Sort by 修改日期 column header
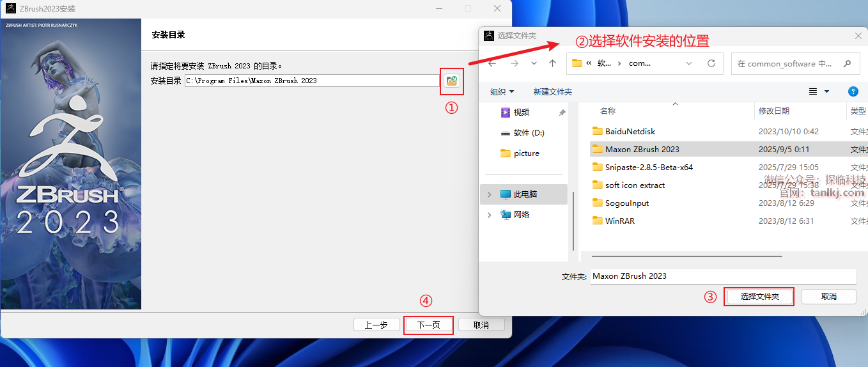This screenshot has width=868, height=367. tap(774, 111)
